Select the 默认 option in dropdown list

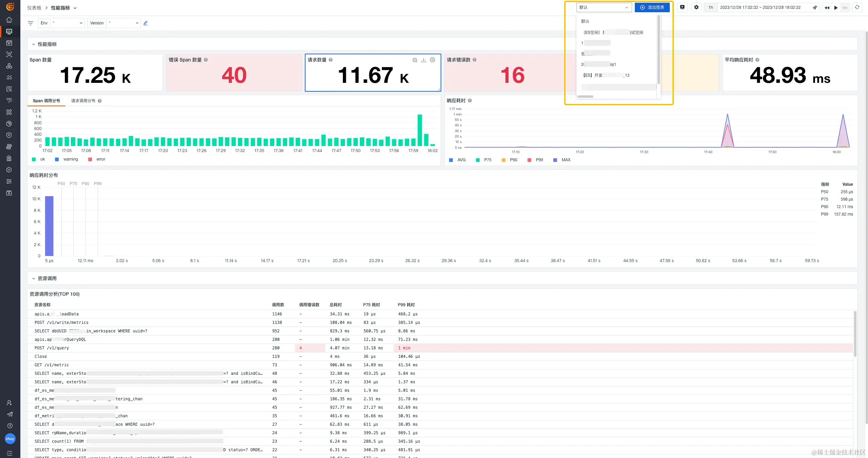click(585, 21)
